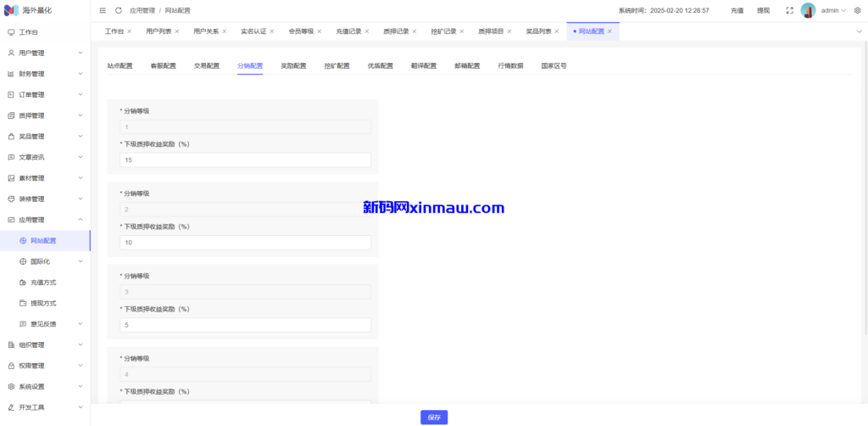This screenshot has width=868, height=426.
Task: Open the 交易配置 settings tab
Action: pyautogui.click(x=207, y=66)
